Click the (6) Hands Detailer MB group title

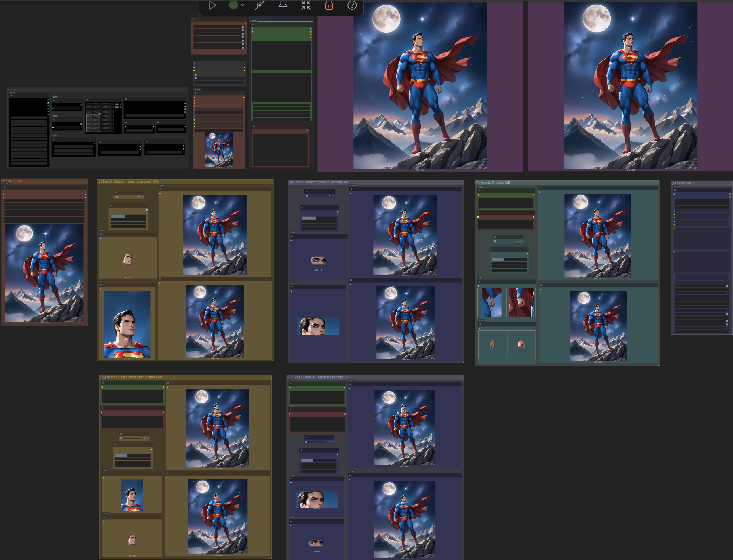[x=493, y=183]
